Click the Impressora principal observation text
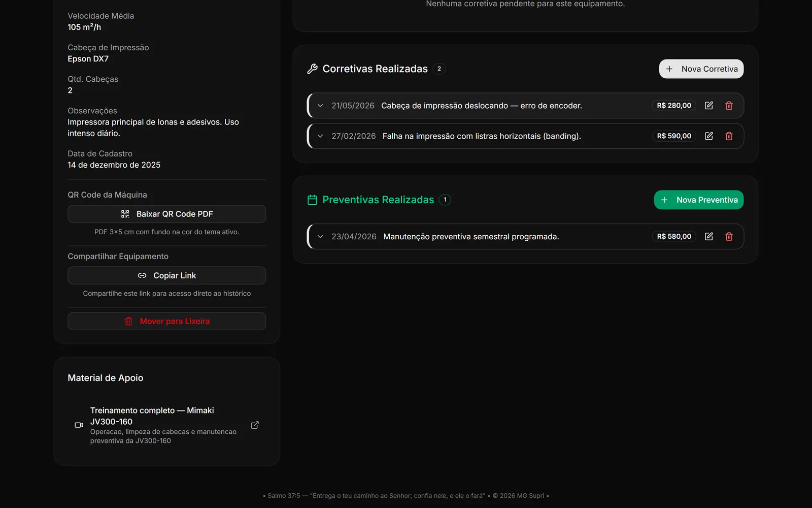 (x=153, y=128)
